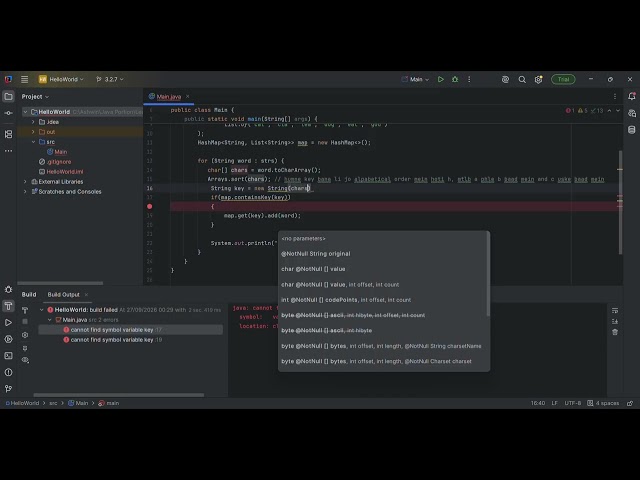Viewport: 640px width, 480px height.
Task: Open the Commit tool window
Action: 8,113
